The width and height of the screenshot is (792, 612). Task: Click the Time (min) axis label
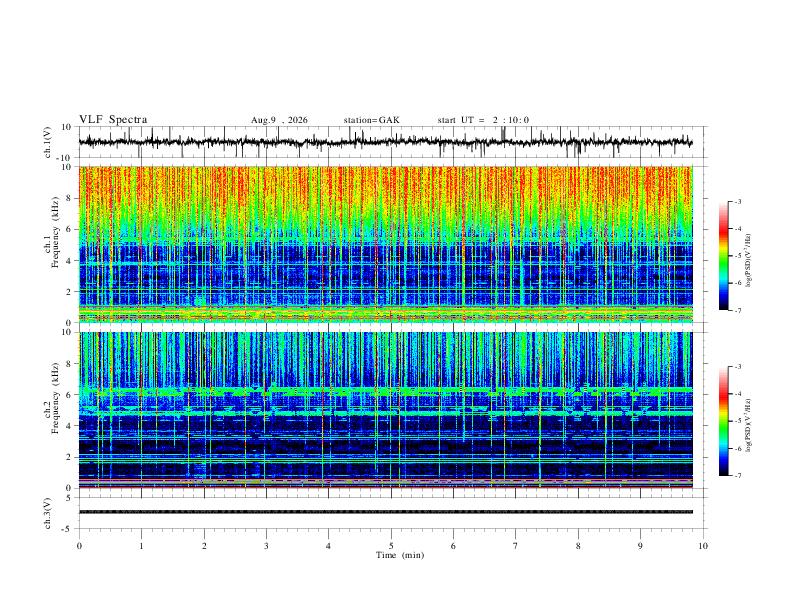400,555
